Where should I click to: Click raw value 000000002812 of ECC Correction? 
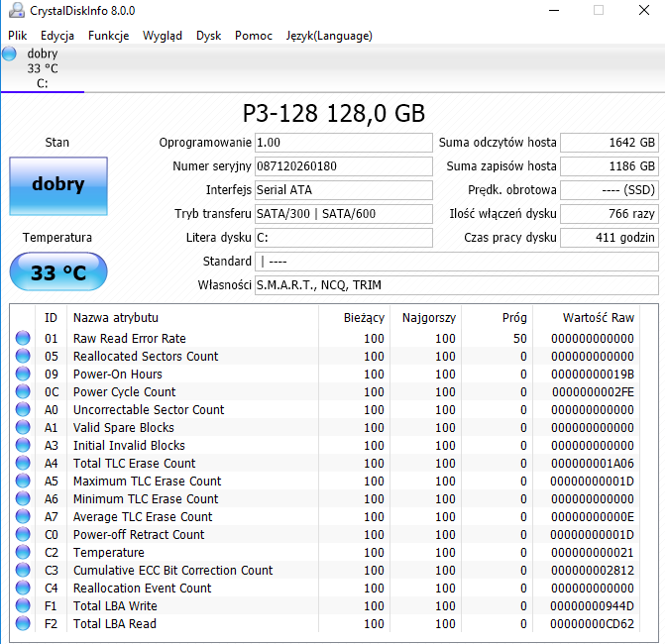[x=593, y=571]
